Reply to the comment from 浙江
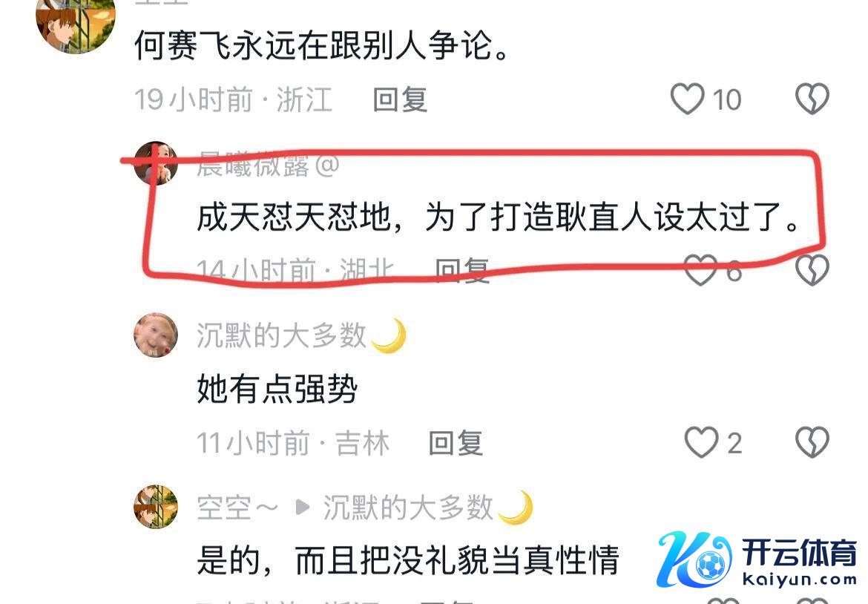The height and width of the screenshot is (604, 868). 400,100
